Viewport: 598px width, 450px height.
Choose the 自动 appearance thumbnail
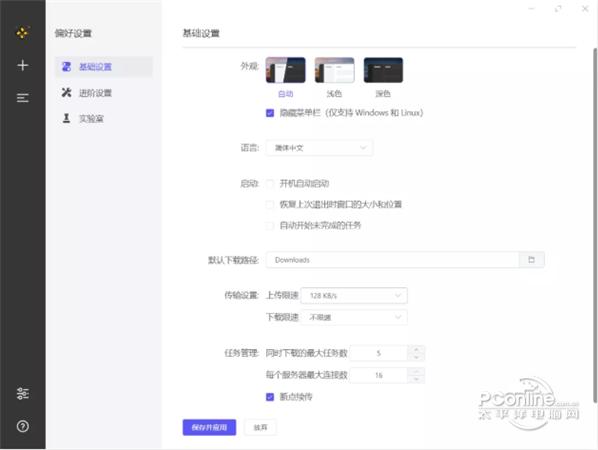(285, 70)
